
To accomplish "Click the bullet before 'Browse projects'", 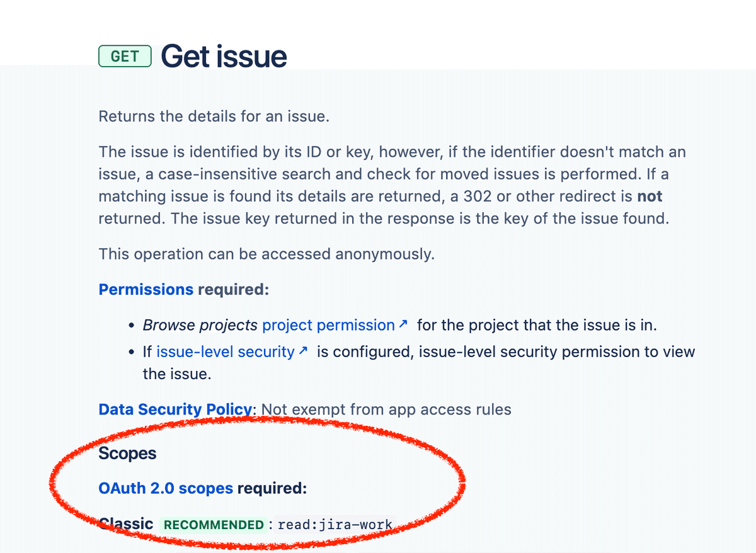I will coord(131,326).
